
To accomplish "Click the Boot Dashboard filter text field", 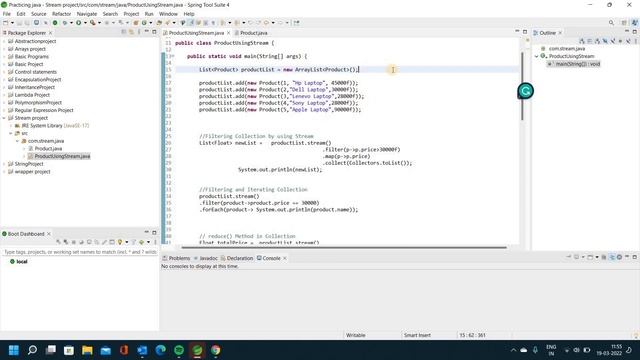I will [80, 252].
